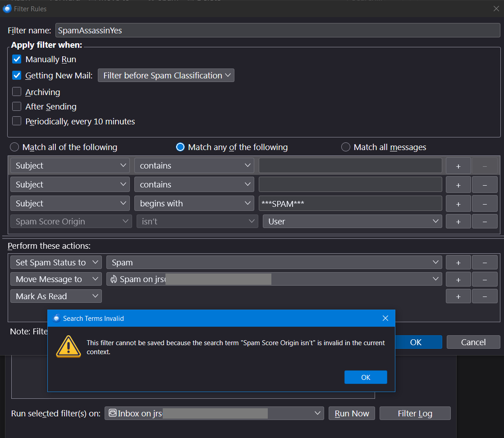
Task: Remove the second Subject contains rule
Action: [485, 185]
